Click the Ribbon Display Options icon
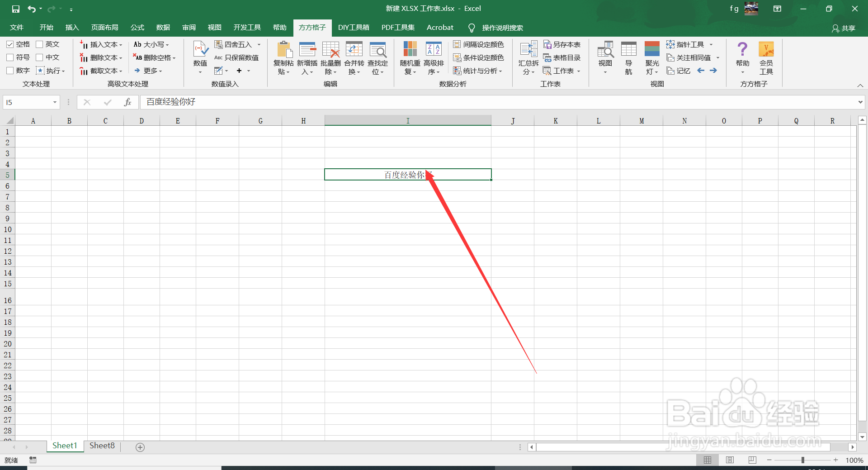This screenshot has width=868, height=470. tap(777, 9)
